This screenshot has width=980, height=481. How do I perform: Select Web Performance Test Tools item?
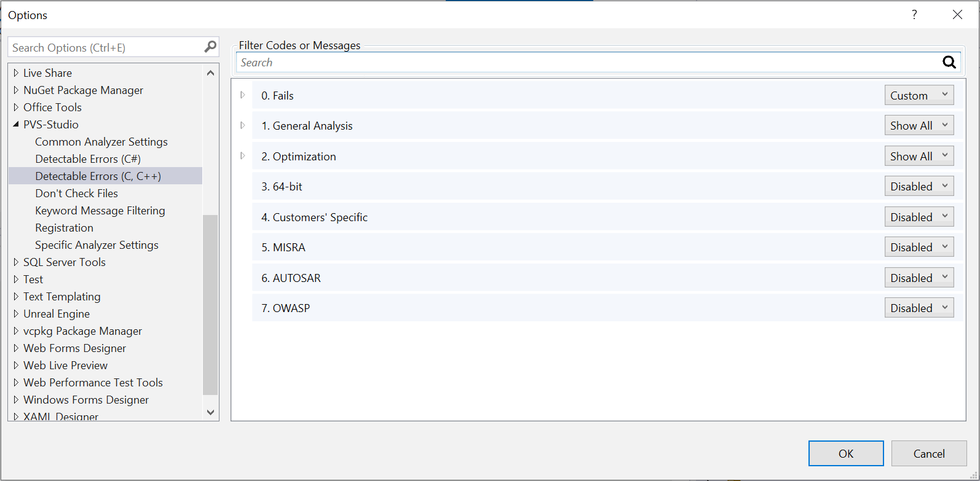pos(93,382)
